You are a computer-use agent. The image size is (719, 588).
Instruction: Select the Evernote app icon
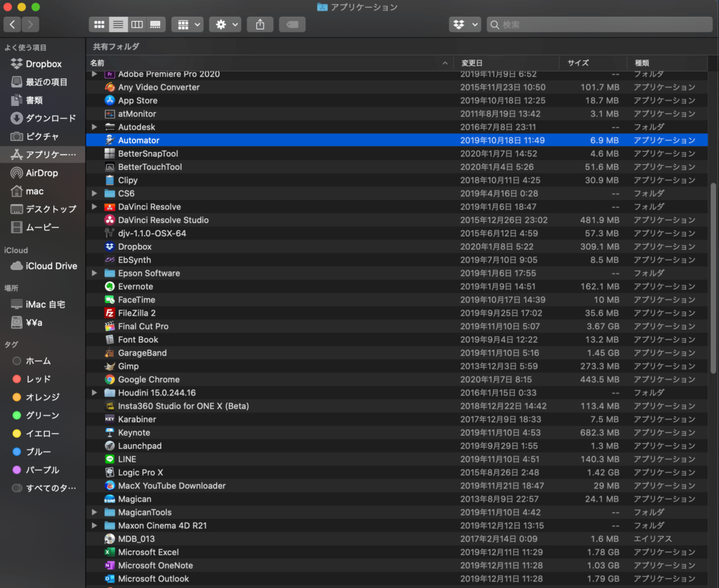click(110, 286)
